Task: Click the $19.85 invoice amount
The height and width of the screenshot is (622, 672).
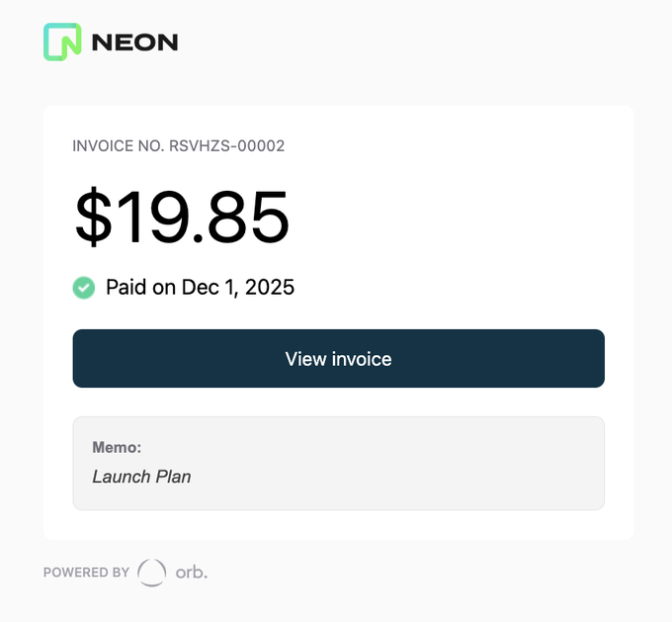Action: tap(182, 217)
